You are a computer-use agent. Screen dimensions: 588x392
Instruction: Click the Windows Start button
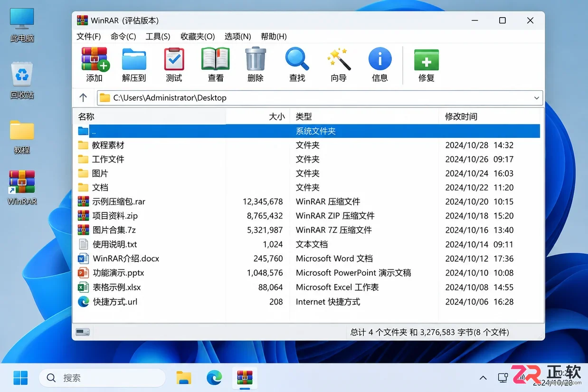[20, 378]
